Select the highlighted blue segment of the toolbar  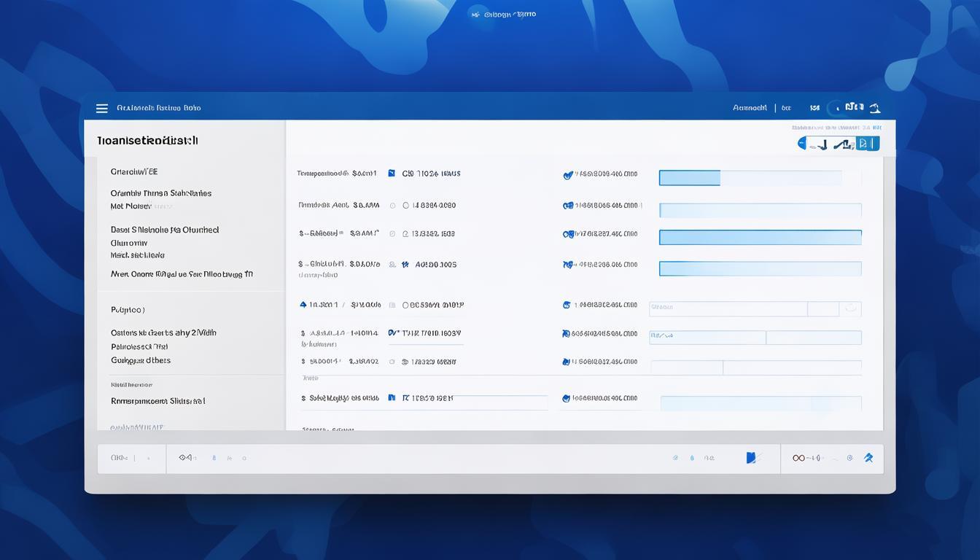click(867, 144)
